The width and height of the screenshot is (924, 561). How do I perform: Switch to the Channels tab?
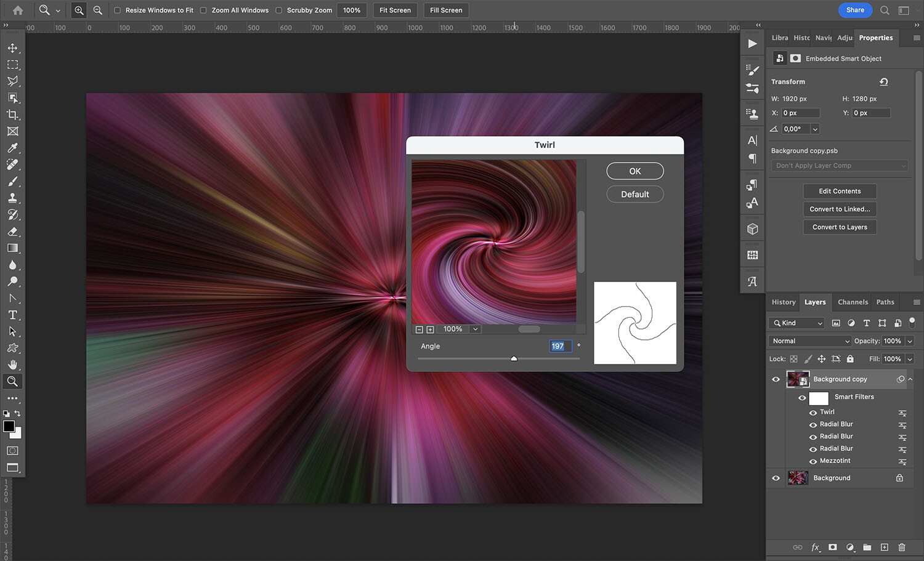coord(853,302)
